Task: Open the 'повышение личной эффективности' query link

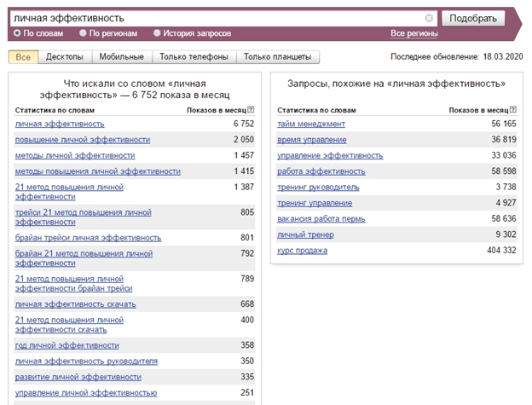Action: coord(83,139)
